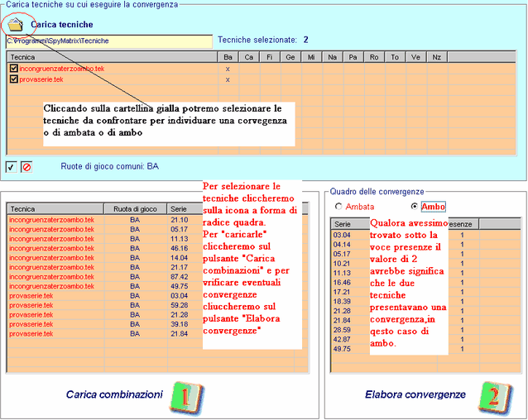Click the Ve column header
The height and width of the screenshot is (420, 528).
click(x=416, y=57)
